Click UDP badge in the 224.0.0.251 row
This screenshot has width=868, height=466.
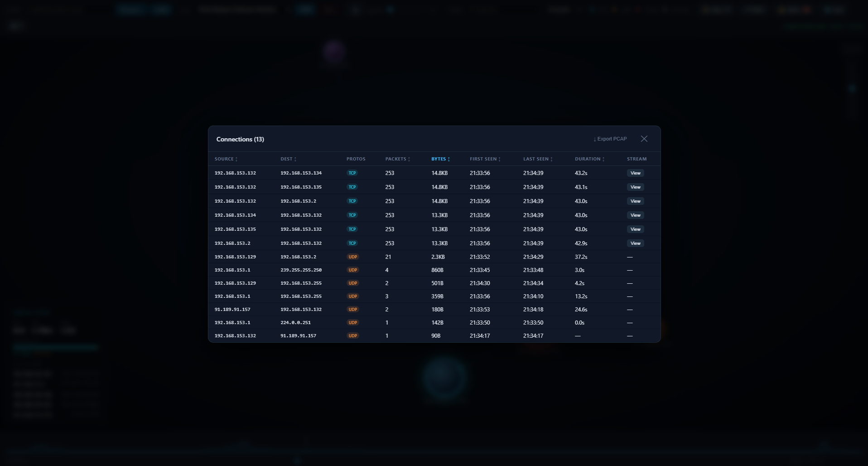352,323
